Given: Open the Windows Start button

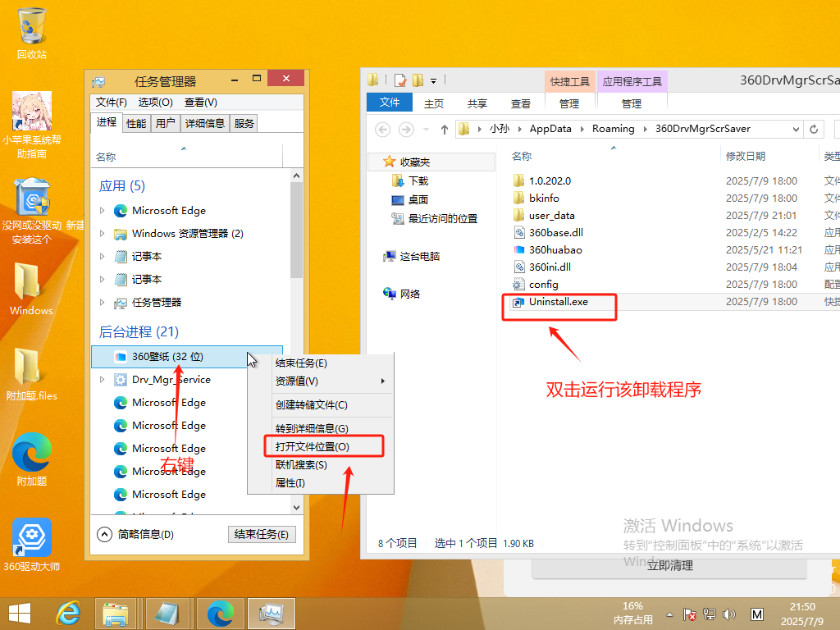Looking at the screenshot, I should coord(20,614).
